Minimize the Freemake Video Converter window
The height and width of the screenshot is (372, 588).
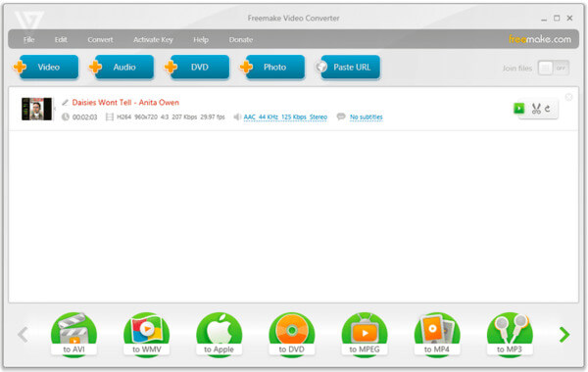click(x=544, y=19)
